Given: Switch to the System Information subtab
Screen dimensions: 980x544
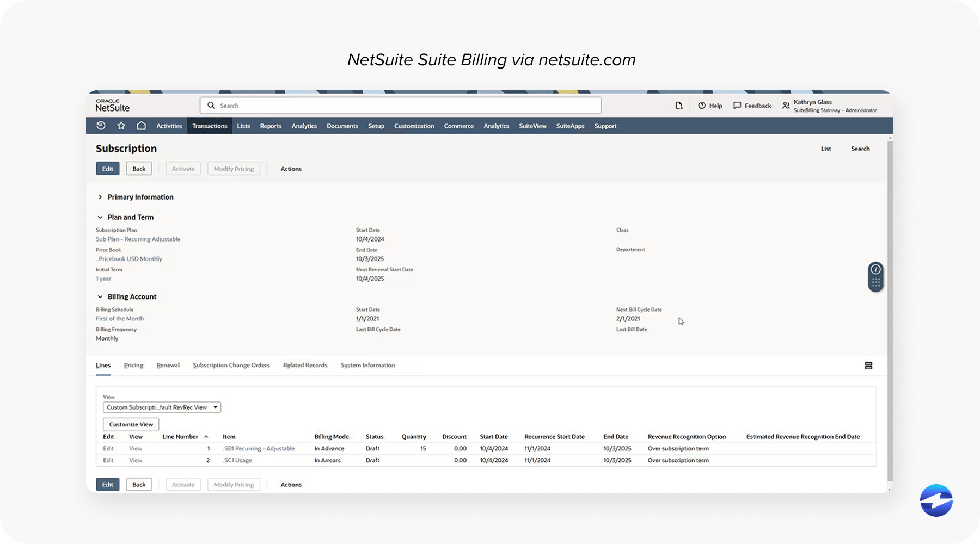Looking at the screenshot, I should 367,366.
